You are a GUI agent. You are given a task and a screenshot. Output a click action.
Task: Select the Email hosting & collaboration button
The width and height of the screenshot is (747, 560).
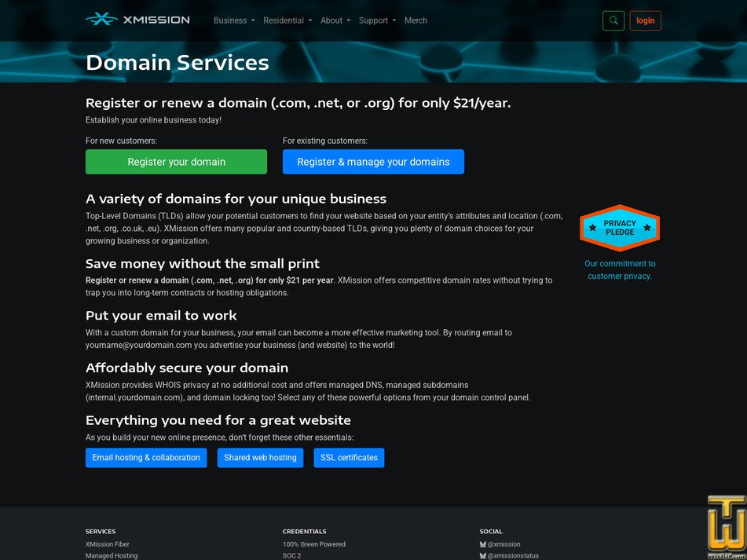pyautogui.click(x=145, y=457)
